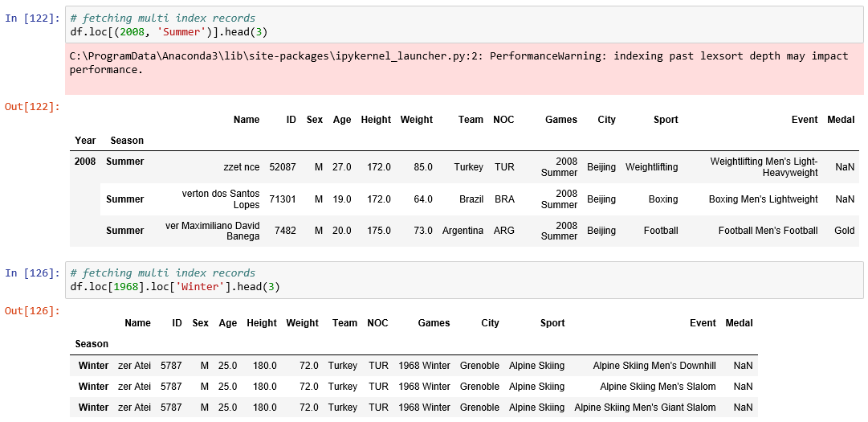Viewport: 868px width, 422px height.
Task: Click the Alpine Skiing Men's Giant Slalom cell
Action: tap(645, 408)
